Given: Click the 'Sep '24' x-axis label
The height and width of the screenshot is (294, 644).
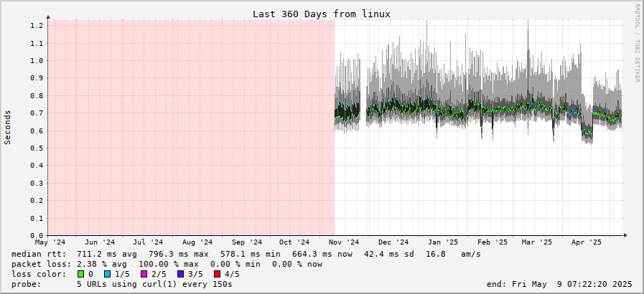Looking at the screenshot, I should pos(248,242).
